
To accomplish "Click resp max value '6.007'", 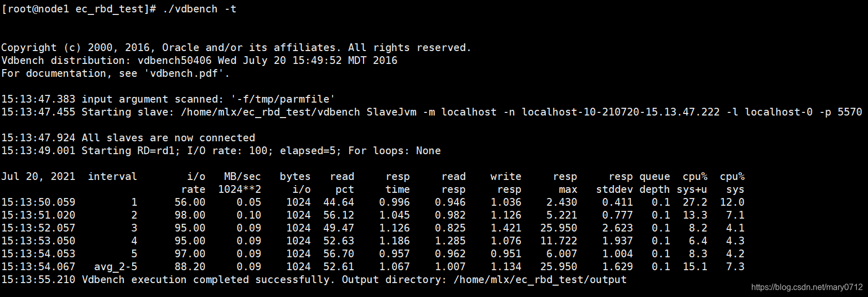I will click(562, 254).
